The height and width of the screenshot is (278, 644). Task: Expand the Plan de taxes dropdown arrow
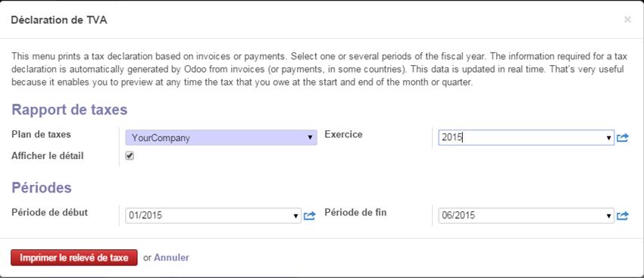pos(310,138)
